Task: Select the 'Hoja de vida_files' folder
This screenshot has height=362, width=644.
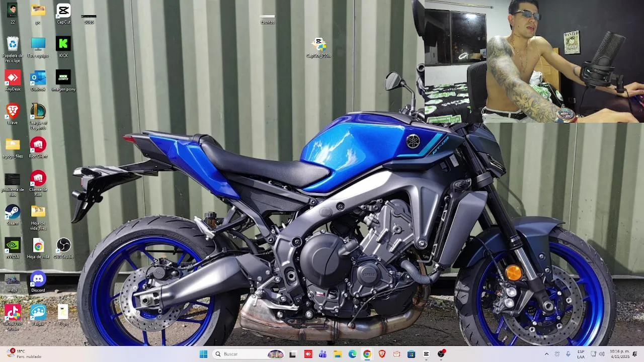Action: (x=38, y=217)
